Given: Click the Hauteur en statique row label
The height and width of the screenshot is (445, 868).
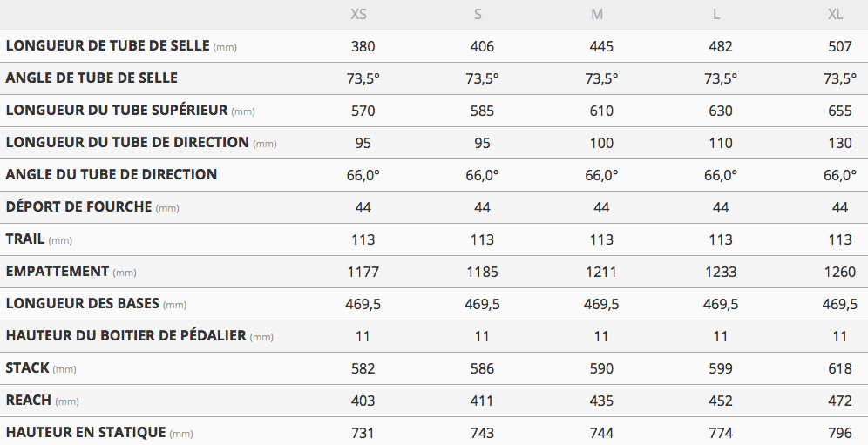Looking at the screenshot, I should 85,433.
